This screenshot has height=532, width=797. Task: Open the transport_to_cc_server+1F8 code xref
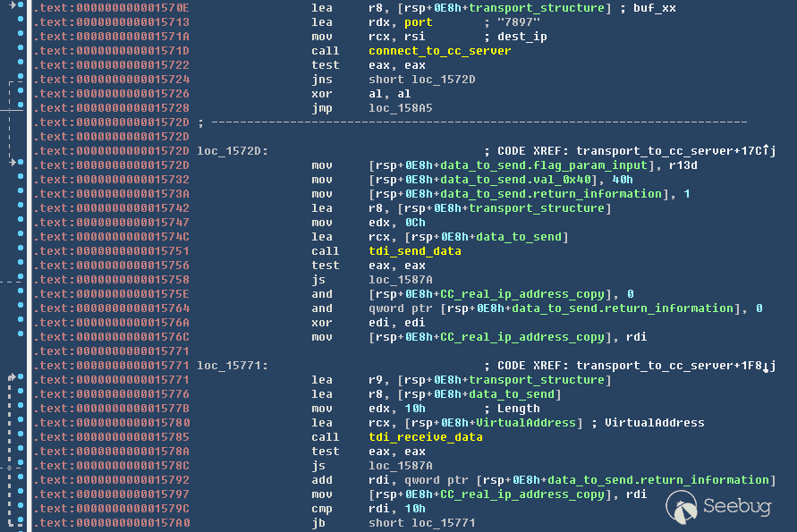[676, 366]
